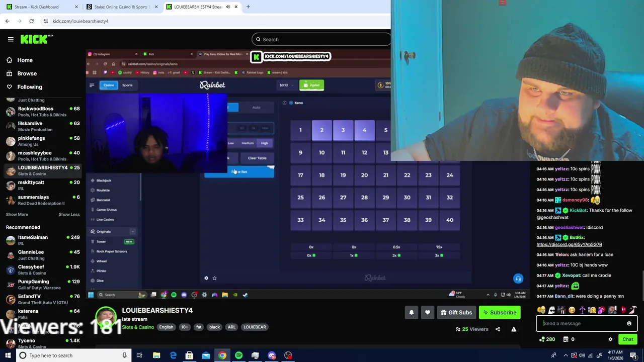
Task: Select Keno number 4 in stream
Action: click(364, 130)
